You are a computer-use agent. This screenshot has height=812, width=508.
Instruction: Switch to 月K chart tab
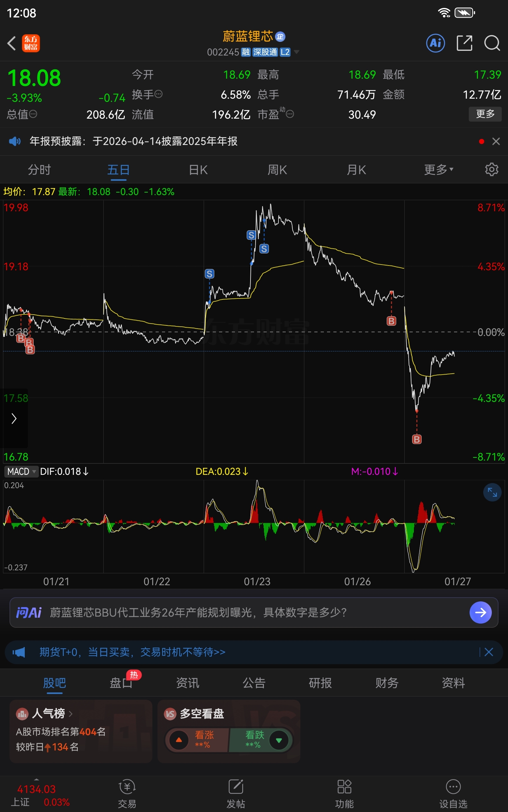356,170
